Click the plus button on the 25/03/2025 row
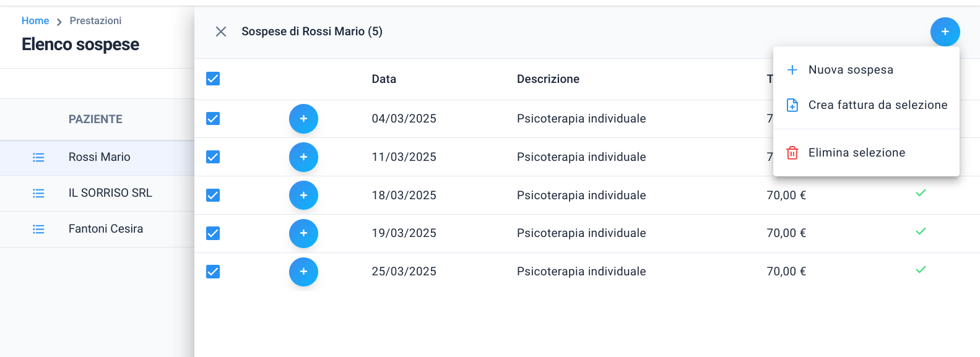This screenshot has width=980, height=357. 303,272
